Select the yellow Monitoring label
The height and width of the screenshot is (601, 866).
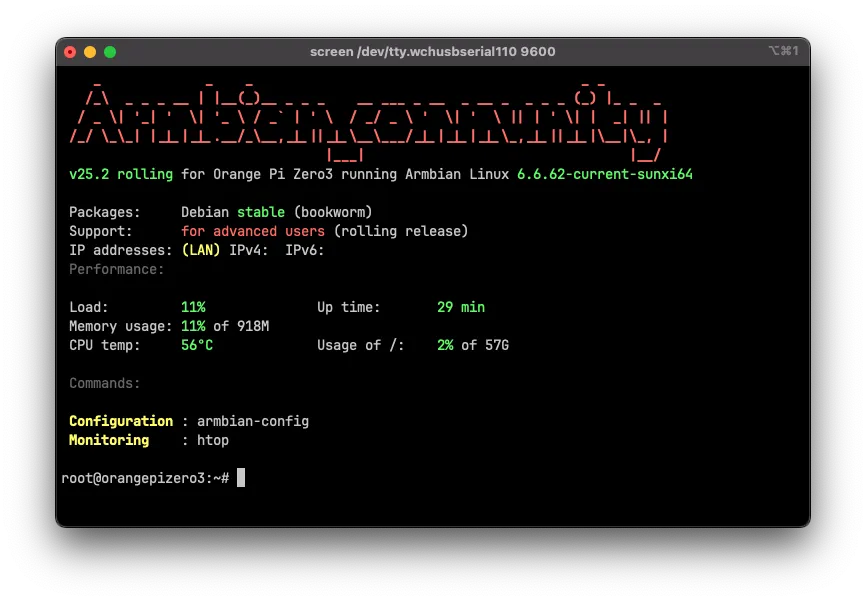109,440
